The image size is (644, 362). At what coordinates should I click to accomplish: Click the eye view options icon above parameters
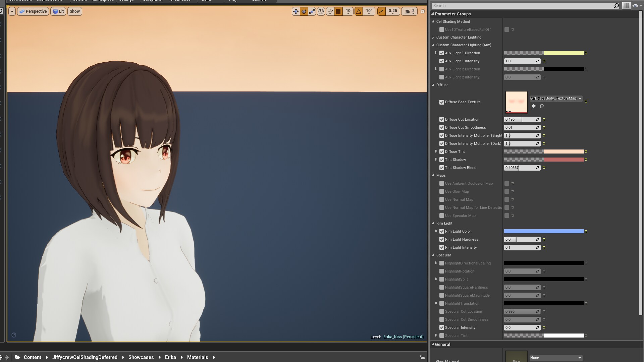coord(635,5)
